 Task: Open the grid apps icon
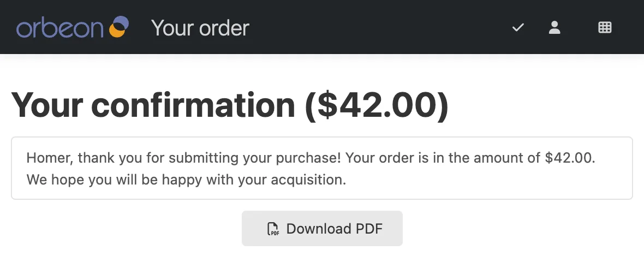[605, 27]
